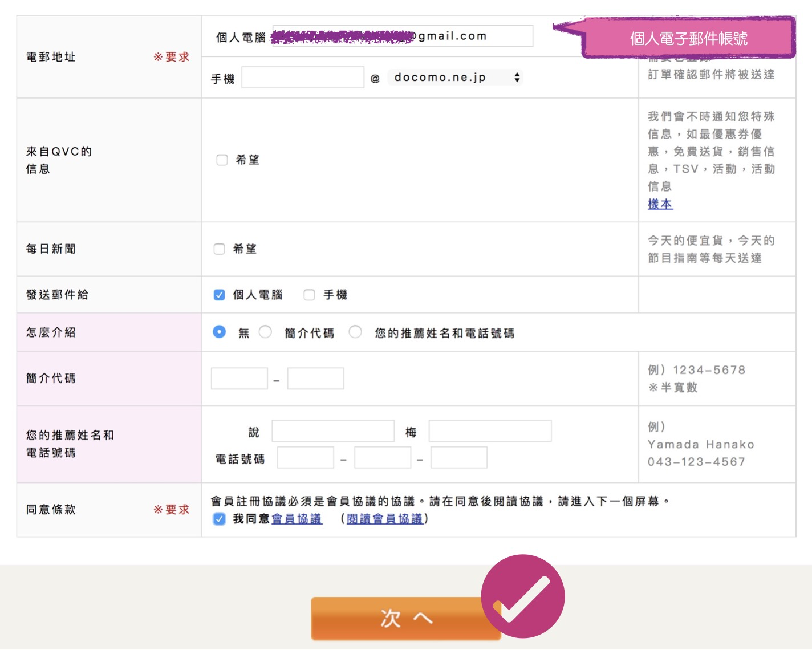Select 您的推薦姓名和電話號碼 radio option
Viewport: 812px width, 650px height.
click(355, 332)
